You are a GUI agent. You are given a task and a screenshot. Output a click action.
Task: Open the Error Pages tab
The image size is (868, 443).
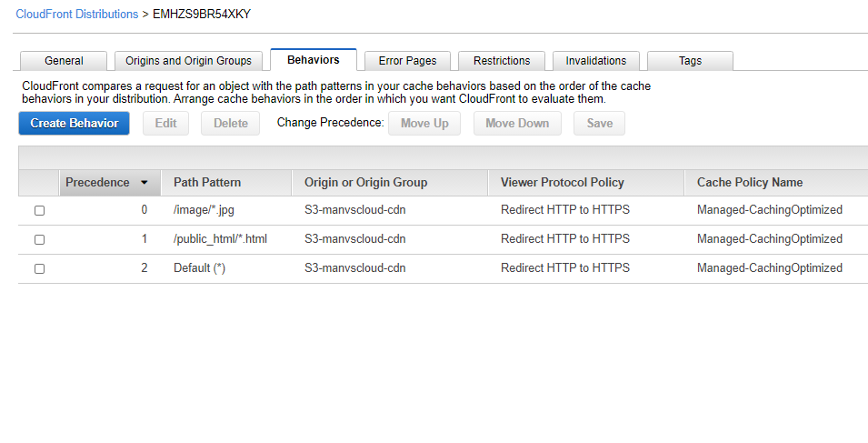pos(407,61)
